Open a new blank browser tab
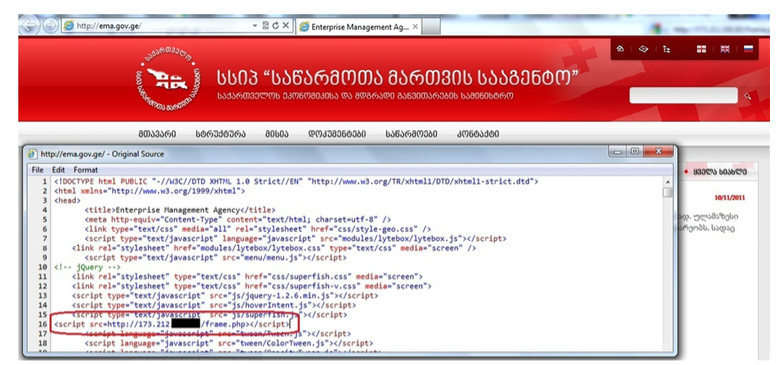This screenshot has width=778, height=365. coord(431,27)
